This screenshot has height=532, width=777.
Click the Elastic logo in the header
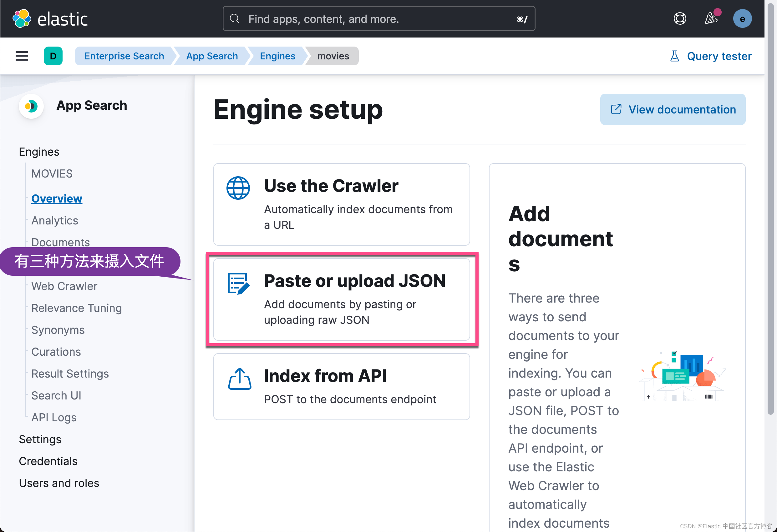(x=50, y=19)
